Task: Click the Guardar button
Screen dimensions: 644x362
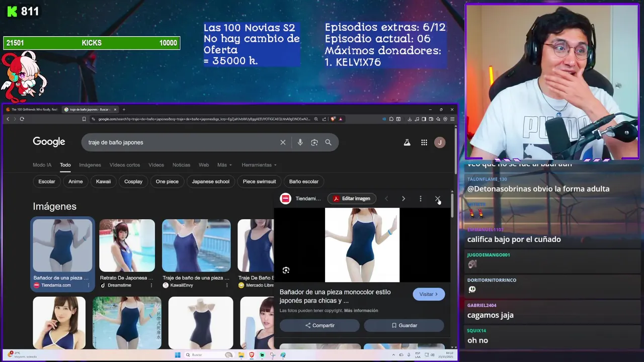Action: coord(404,325)
